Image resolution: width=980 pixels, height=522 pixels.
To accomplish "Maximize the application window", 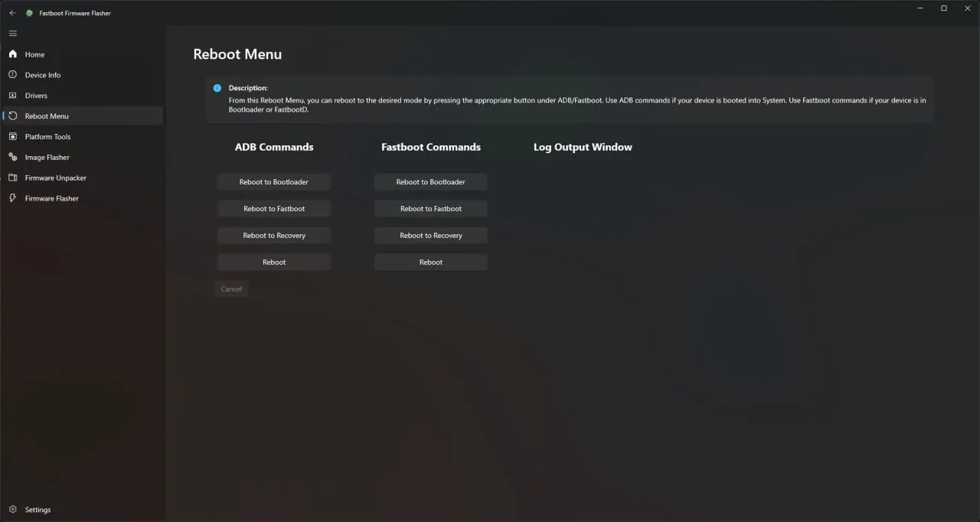I will coord(944,8).
